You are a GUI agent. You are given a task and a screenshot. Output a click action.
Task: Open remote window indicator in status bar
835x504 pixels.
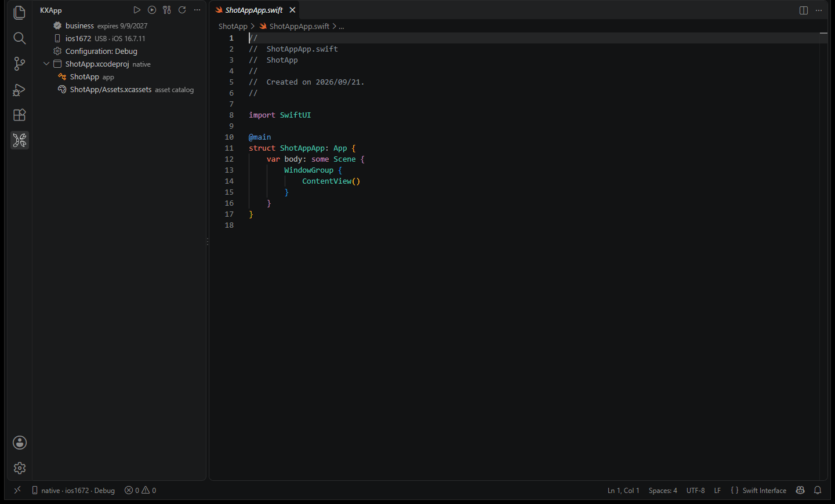click(17, 490)
